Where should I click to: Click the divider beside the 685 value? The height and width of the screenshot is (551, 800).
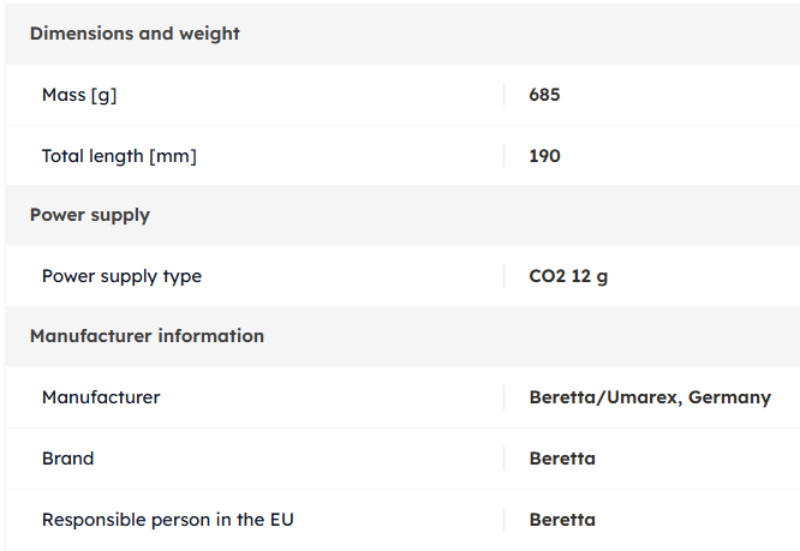504,95
